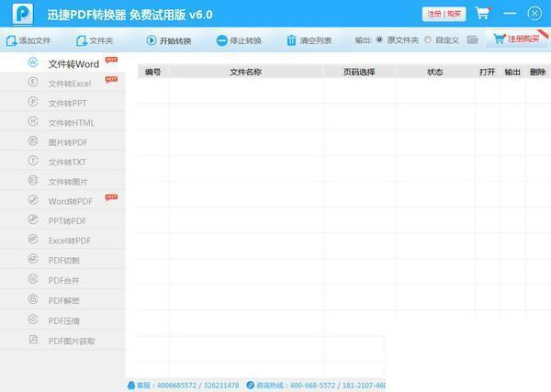Switch to 文件转PPT conversion

62,102
